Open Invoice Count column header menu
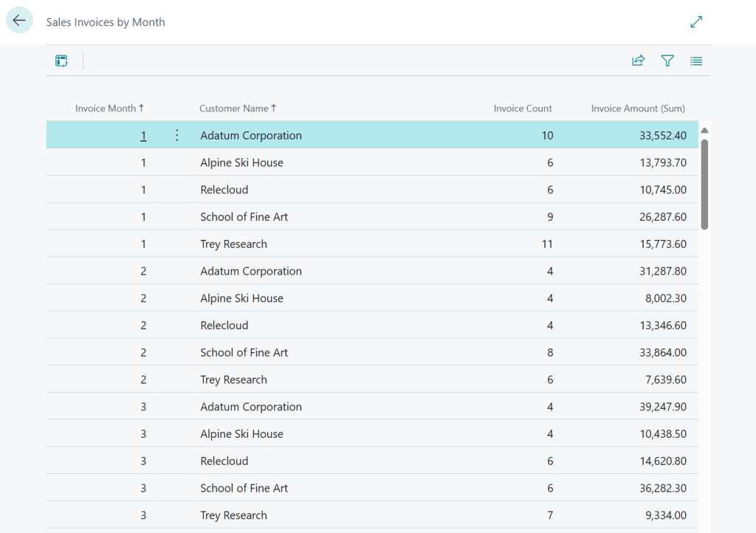 point(523,109)
